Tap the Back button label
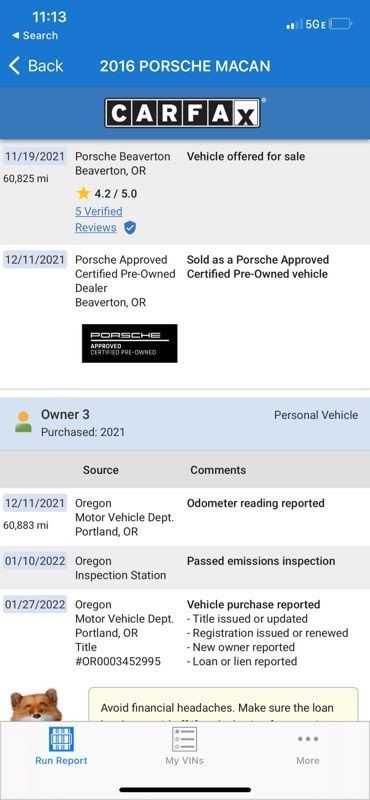This screenshot has height=800, width=370. tap(45, 66)
